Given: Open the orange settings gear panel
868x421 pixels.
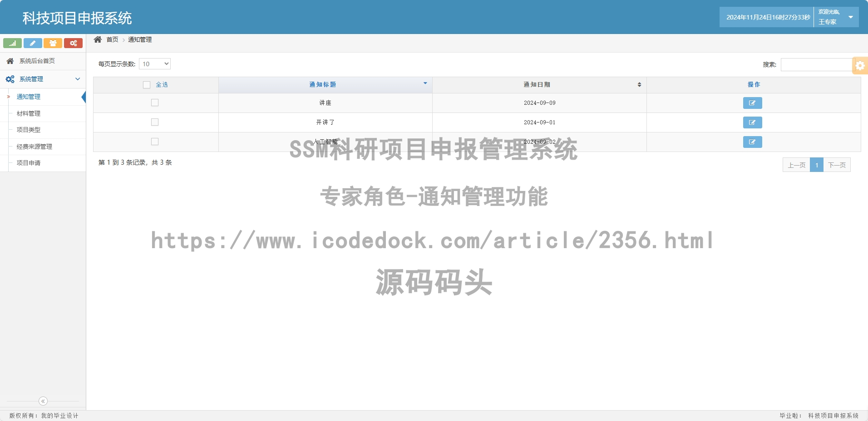Looking at the screenshot, I should (860, 65).
